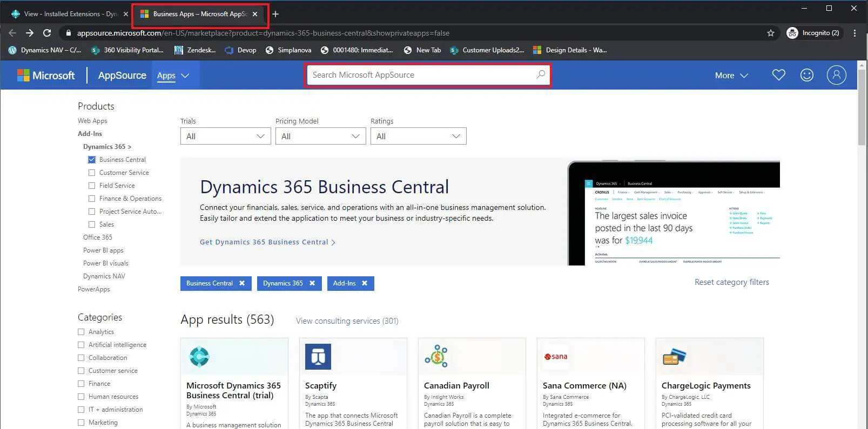Check the Artificial intelligence category checkbox
868x429 pixels.
point(81,345)
